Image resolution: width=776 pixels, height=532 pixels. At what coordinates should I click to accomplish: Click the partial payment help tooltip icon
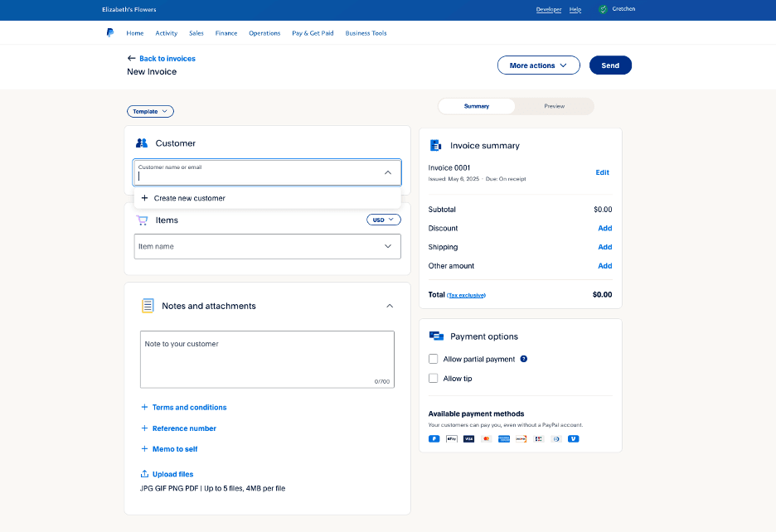(x=522, y=358)
